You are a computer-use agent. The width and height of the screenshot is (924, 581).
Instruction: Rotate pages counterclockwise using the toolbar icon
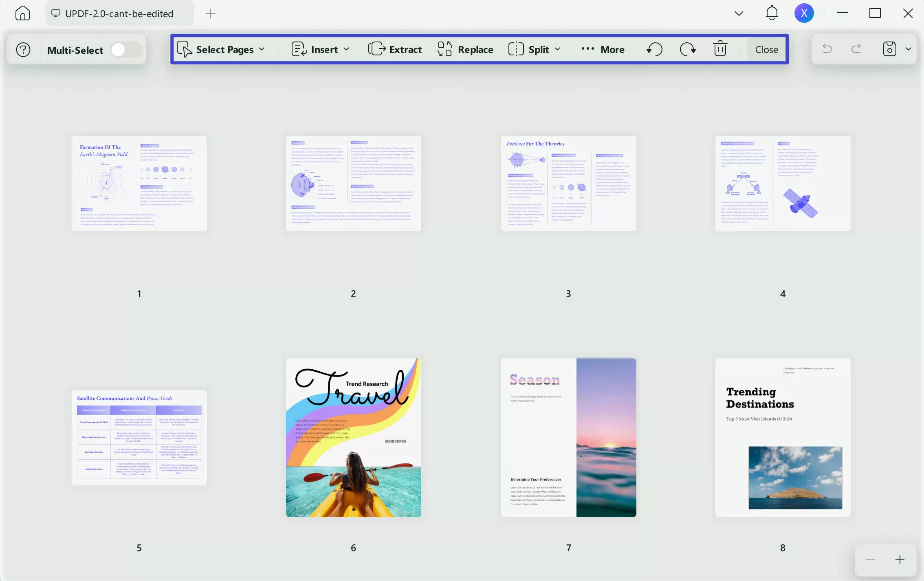654,49
